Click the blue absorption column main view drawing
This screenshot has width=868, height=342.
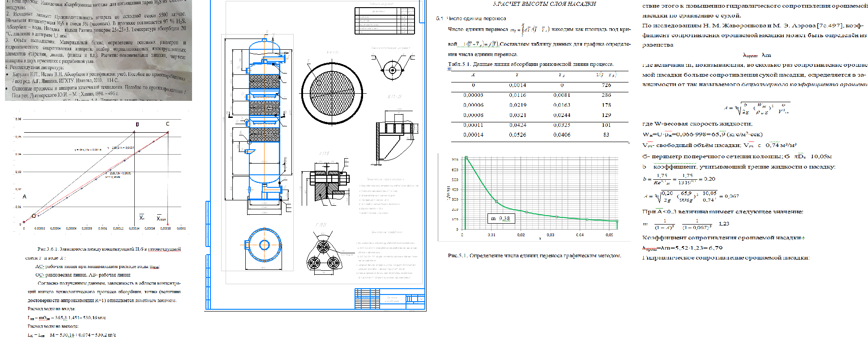[264, 120]
